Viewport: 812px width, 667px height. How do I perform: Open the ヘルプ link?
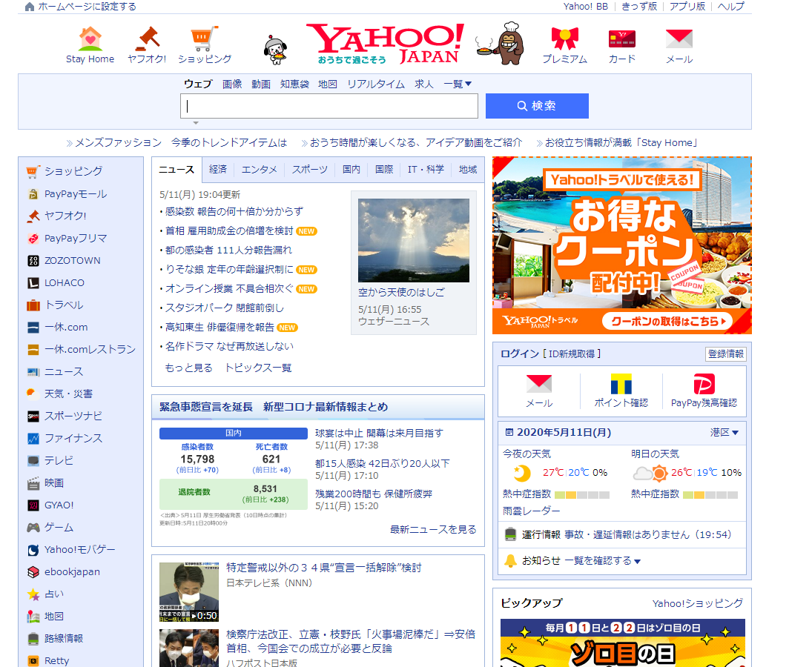click(730, 6)
